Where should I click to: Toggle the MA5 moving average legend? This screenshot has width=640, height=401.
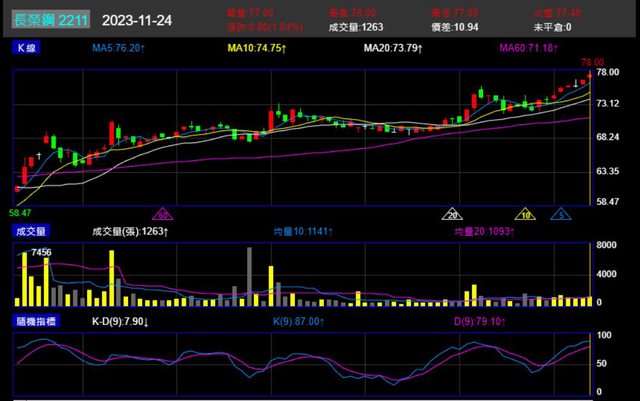(x=119, y=48)
